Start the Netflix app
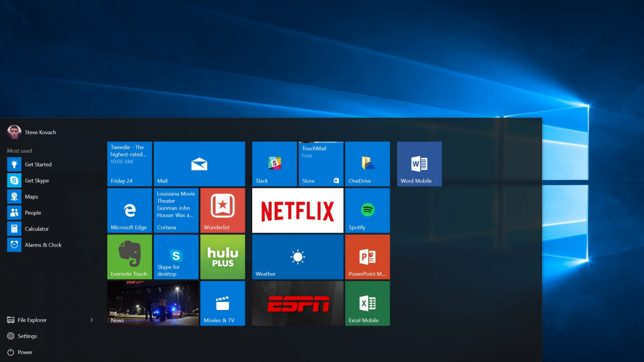The height and width of the screenshot is (362, 644). tap(297, 210)
